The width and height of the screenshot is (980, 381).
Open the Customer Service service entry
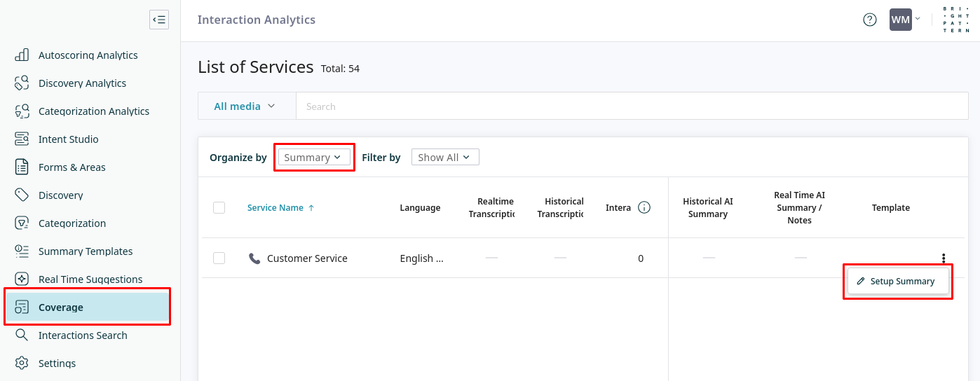(x=307, y=258)
